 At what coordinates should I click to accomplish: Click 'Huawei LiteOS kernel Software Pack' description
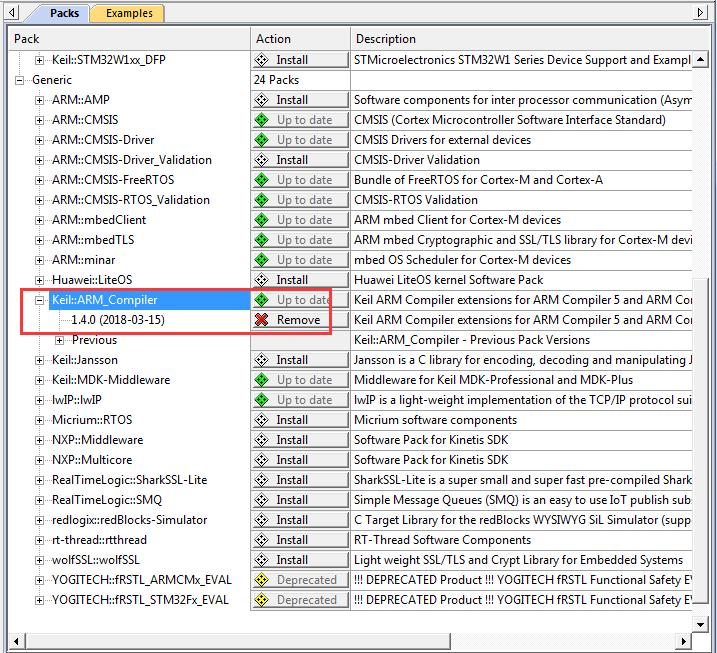tap(449, 280)
